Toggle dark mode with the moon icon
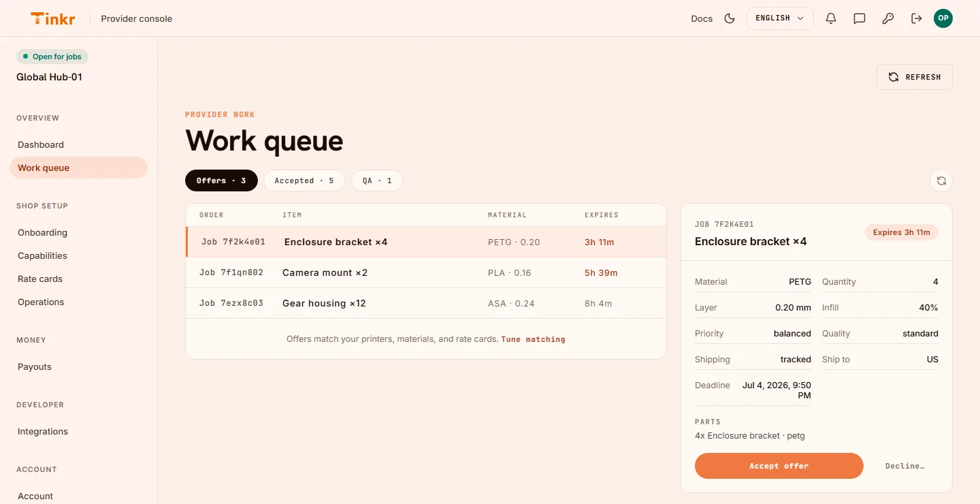 coord(730,18)
